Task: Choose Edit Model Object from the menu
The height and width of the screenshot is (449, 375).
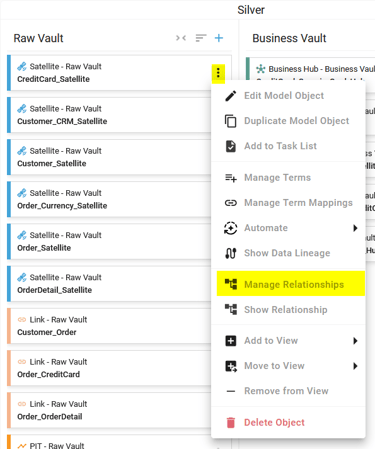Action: pos(288,96)
